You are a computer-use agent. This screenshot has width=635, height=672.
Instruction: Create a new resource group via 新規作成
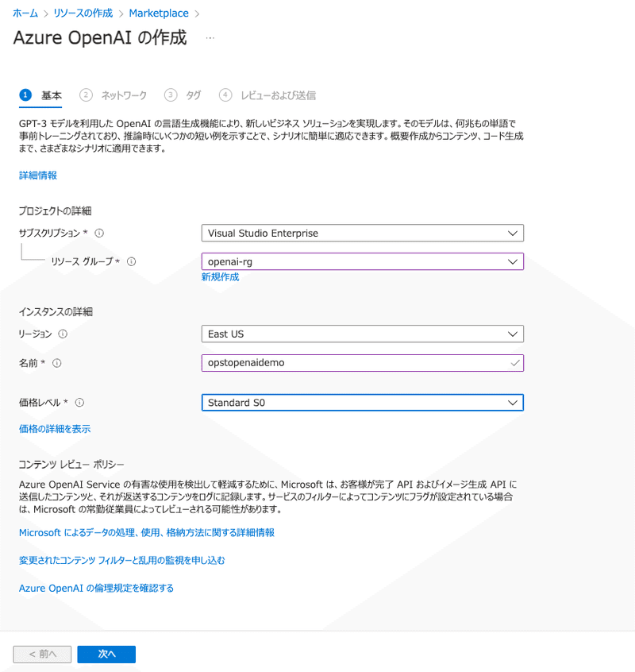click(x=220, y=278)
